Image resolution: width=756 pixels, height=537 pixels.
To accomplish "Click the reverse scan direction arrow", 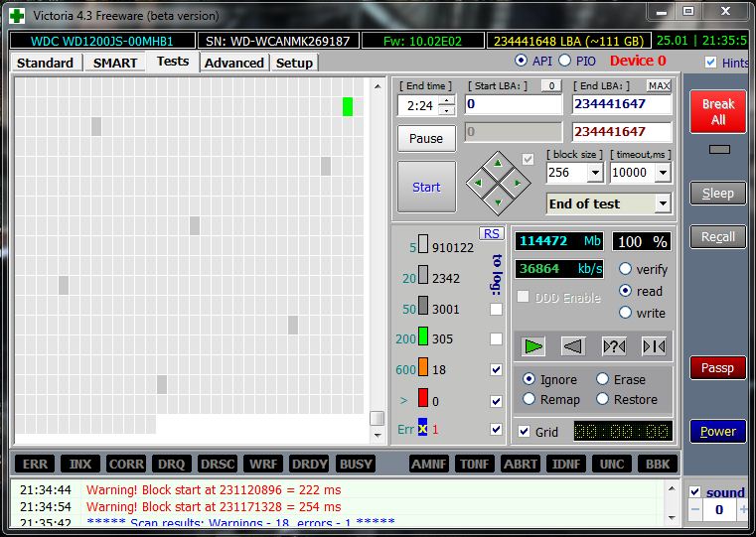I will 573,346.
